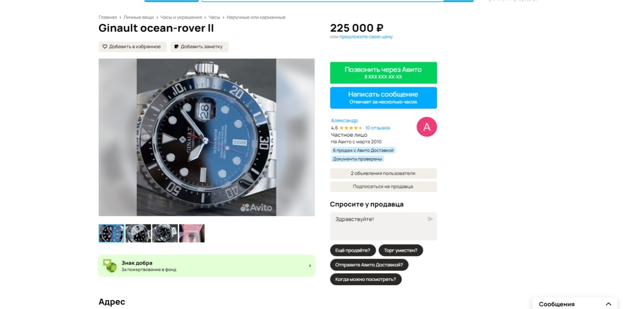This screenshot has height=309, width=644.
Task: Open the seller's pink avatar
Action: click(x=427, y=127)
